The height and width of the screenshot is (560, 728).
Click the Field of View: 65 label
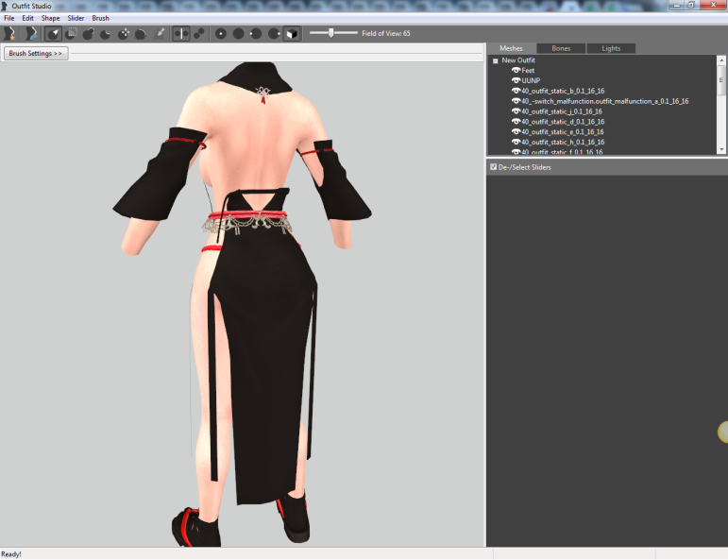[386, 33]
